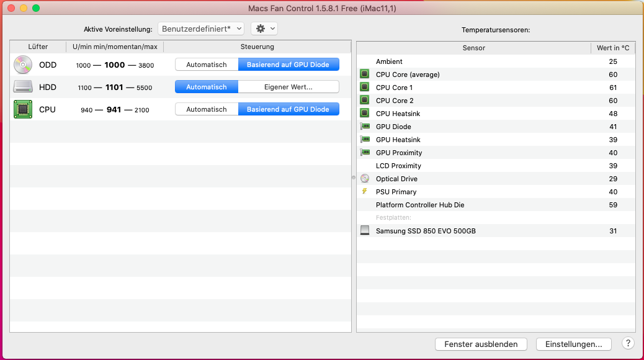Viewport: 644px width, 360px height.
Task: Click the GPU Proximity label
Action: pyautogui.click(x=399, y=153)
